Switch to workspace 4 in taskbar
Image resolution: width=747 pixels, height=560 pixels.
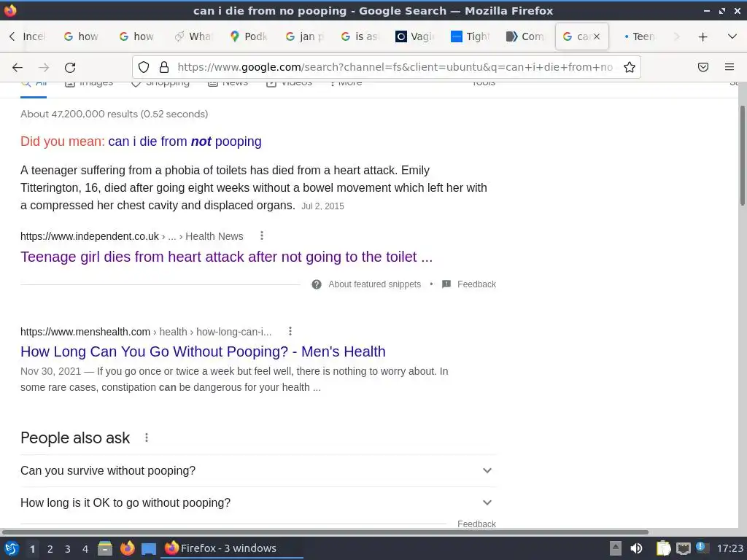pos(85,549)
